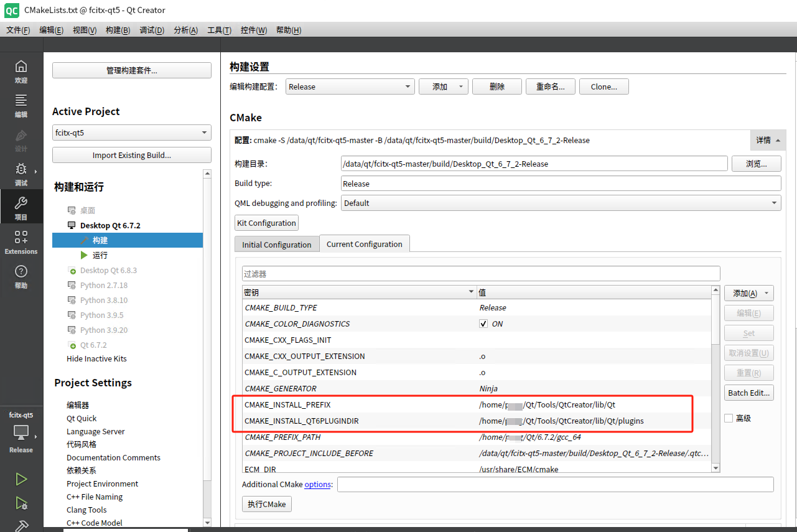Click the Build type Release input field

pyautogui.click(x=561, y=184)
